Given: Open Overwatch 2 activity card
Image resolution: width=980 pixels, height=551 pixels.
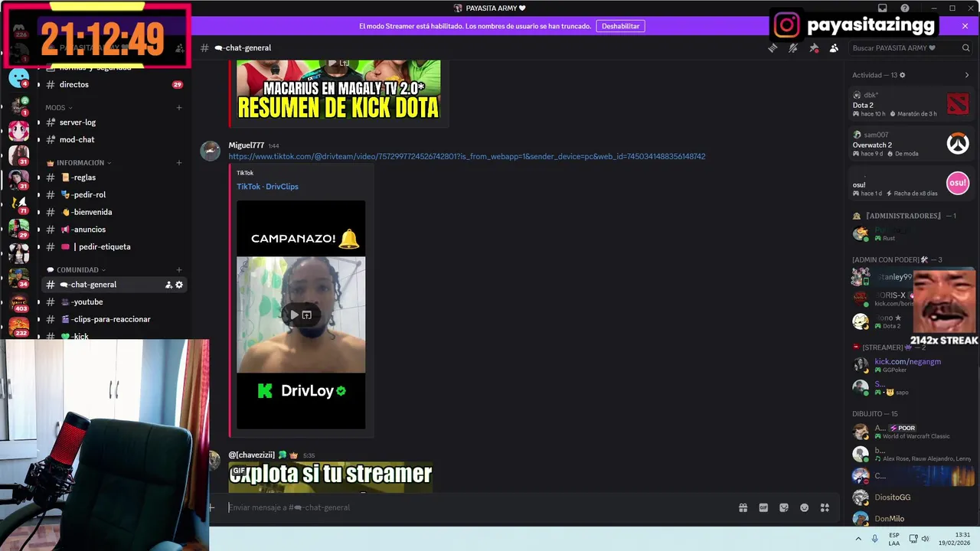Looking at the screenshot, I should coord(910,144).
